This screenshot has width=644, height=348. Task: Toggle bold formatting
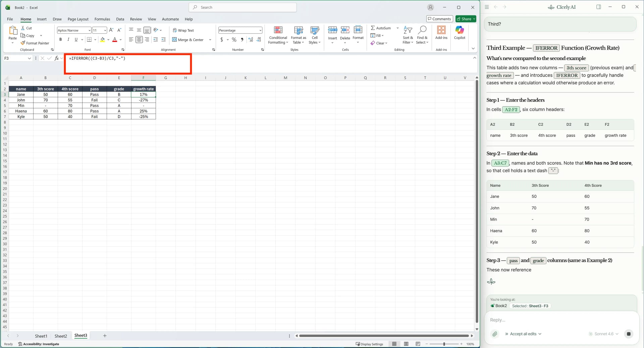click(x=60, y=40)
